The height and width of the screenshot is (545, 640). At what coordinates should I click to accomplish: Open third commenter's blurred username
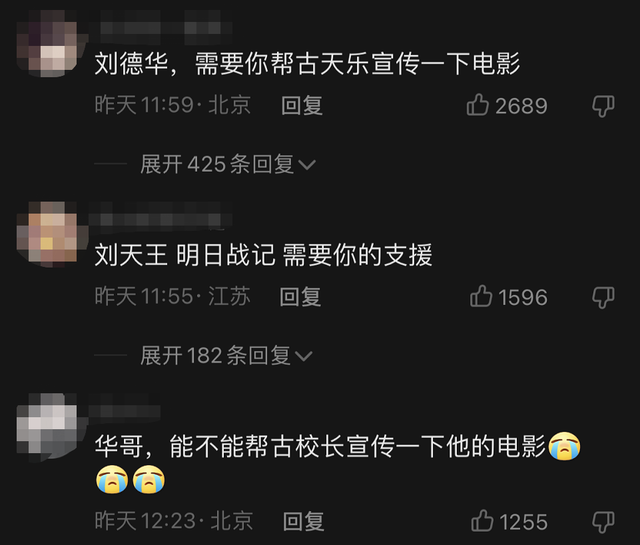(x=124, y=410)
